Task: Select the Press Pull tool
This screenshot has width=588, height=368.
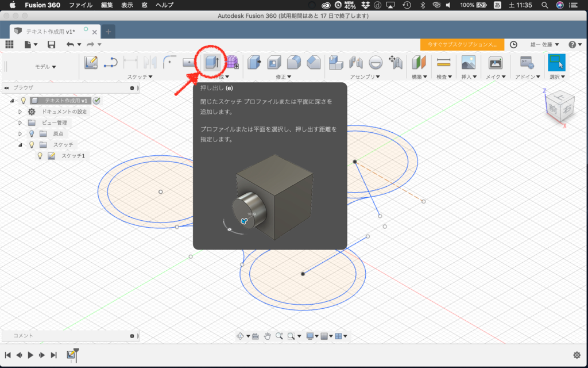Action: coord(254,62)
